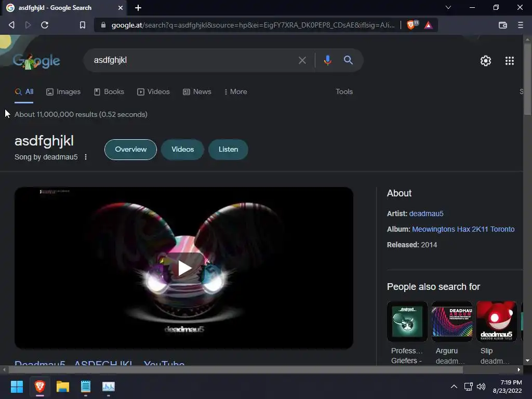
Task: Start voice search with microphone
Action: [x=327, y=60]
